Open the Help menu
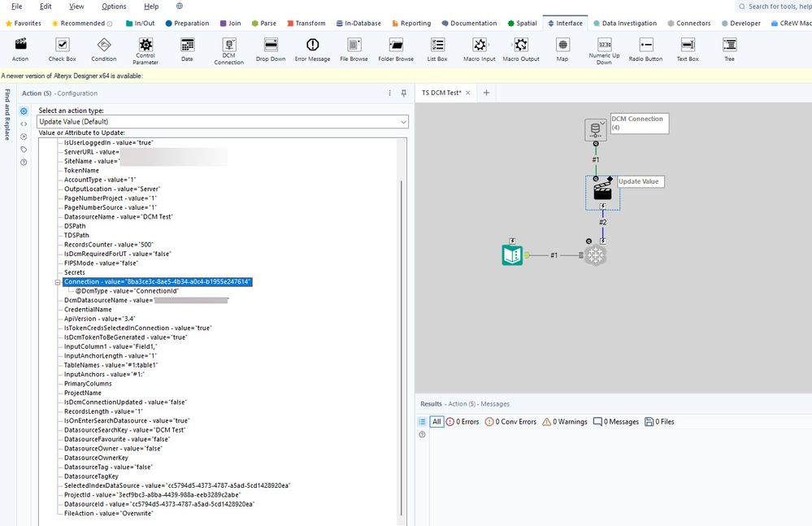This screenshot has width=812, height=526. coord(151,7)
